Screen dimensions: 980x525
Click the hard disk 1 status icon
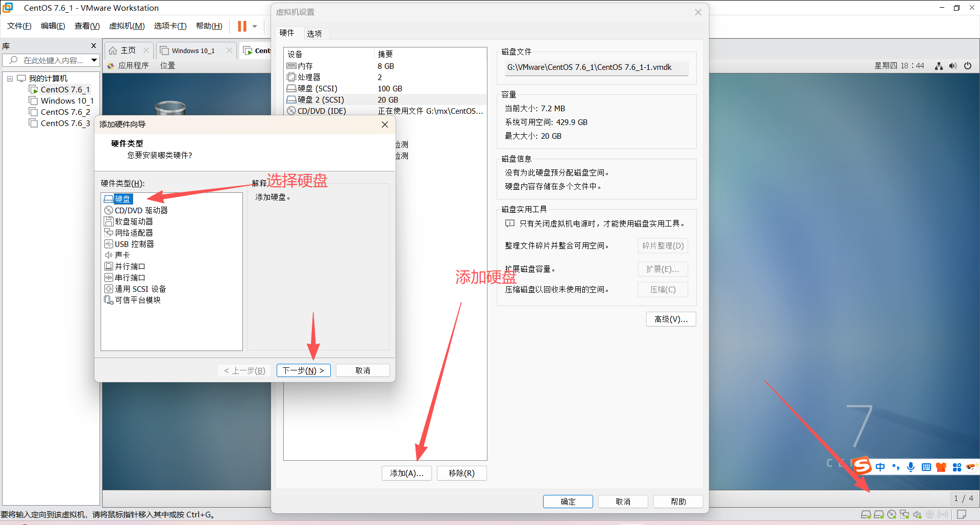point(866,514)
